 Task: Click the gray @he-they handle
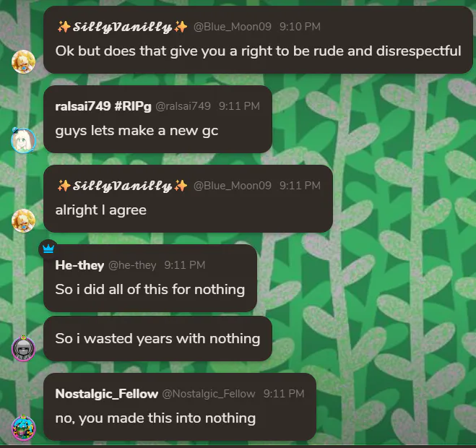tap(132, 265)
